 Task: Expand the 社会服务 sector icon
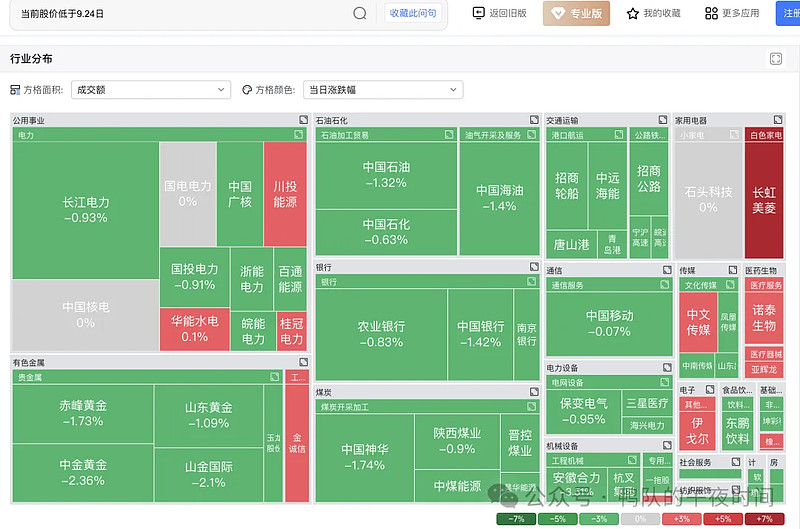[x=736, y=462]
